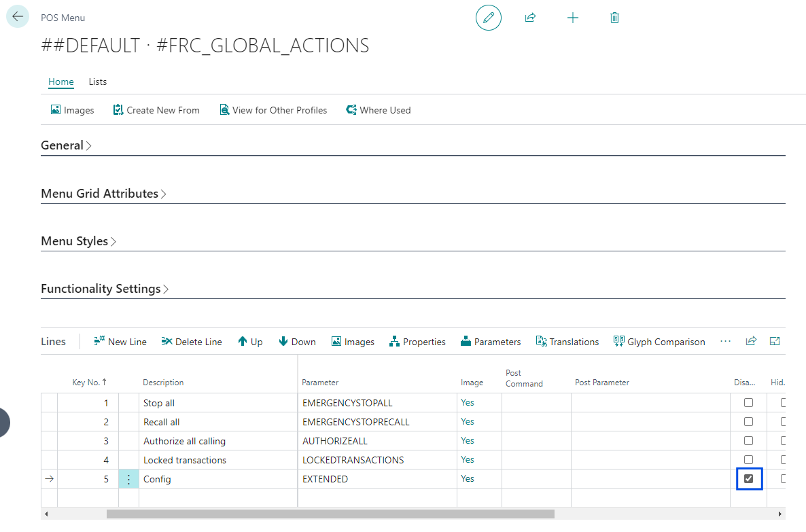Click Yes image link for Recall all
The width and height of the screenshot is (806, 532).
tap(468, 422)
